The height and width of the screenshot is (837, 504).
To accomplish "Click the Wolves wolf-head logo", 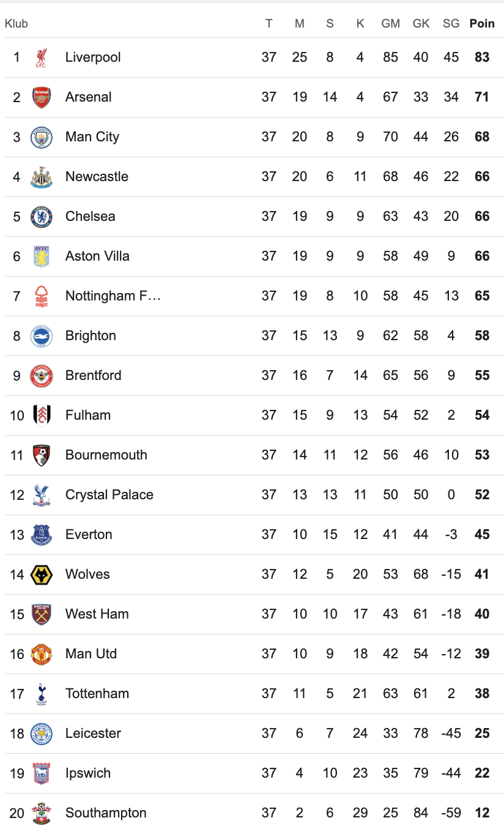I will coord(42,575).
